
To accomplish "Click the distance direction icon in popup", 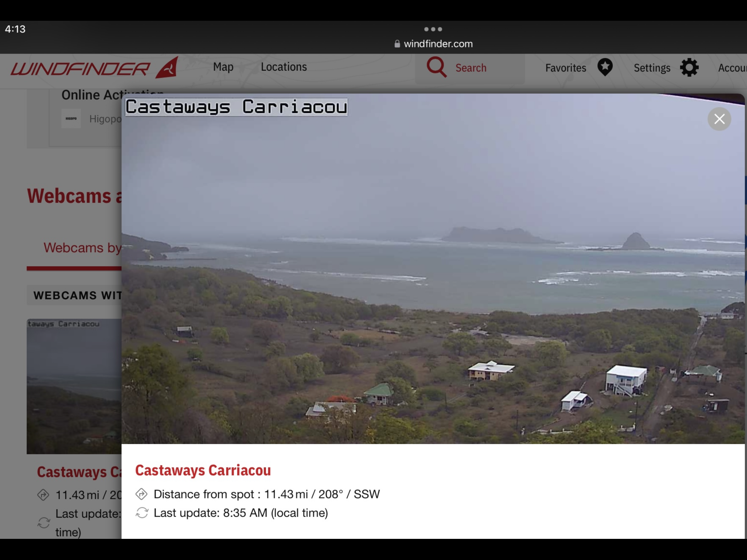I will tap(141, 494).
